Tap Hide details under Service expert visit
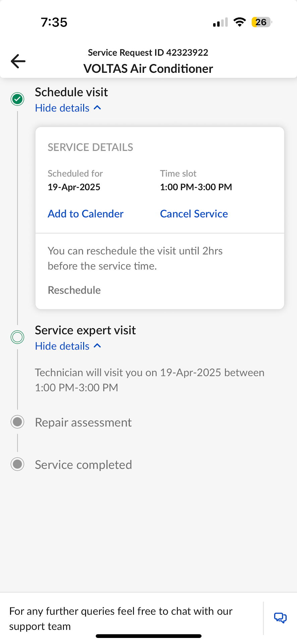Image resolution: width=297 pixels, height=644 pixels. [x=62, y=346]
